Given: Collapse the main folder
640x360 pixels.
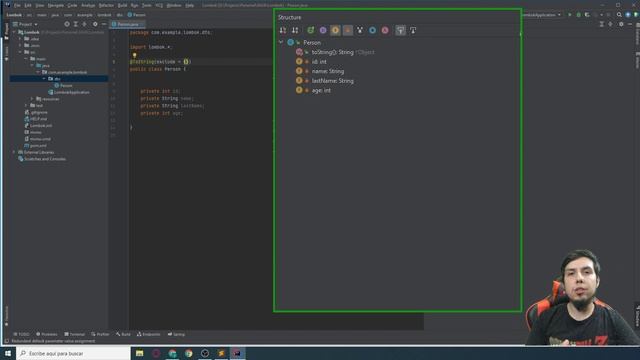Looking at the screenshot, I should (x=26, y=59).
